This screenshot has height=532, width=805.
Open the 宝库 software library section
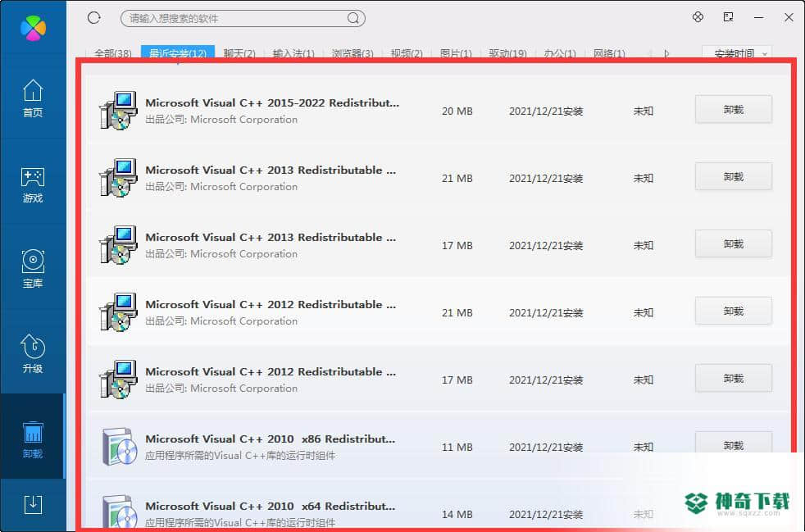click(33, 269)
